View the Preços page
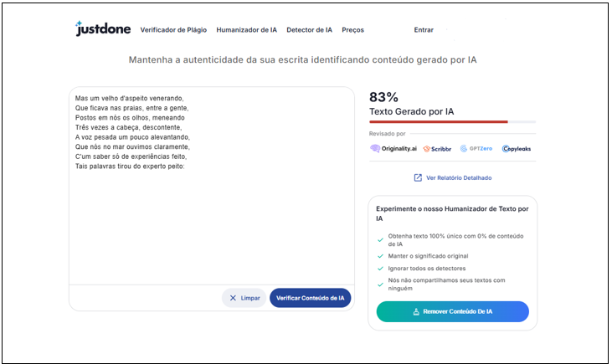This screenshot has height=364, width=612. pos(352,30)
